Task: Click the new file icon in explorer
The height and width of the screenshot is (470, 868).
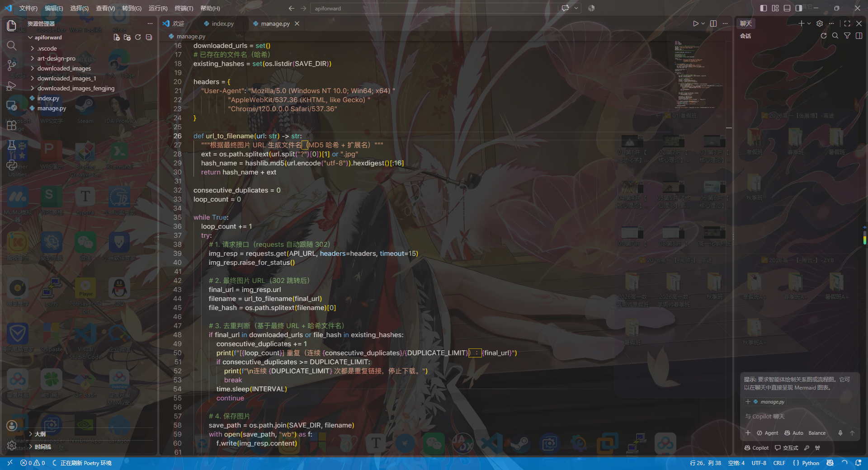Action: pos(117,38)
